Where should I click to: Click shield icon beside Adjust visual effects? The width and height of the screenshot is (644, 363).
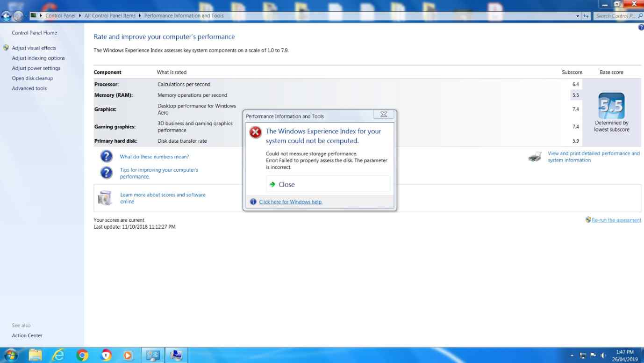click(6, 48)
